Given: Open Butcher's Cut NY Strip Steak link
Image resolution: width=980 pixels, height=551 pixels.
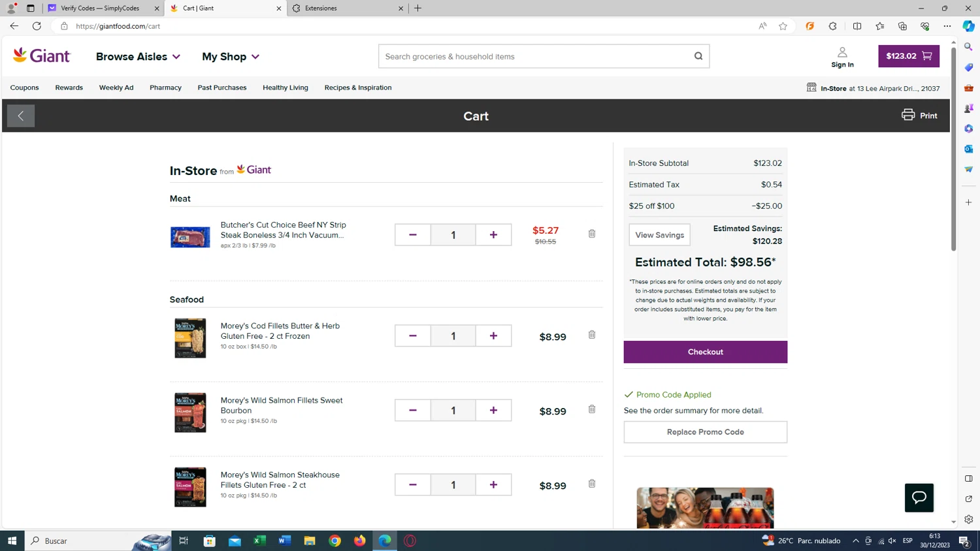Looking at the screenshot, I should coord(284,230).
